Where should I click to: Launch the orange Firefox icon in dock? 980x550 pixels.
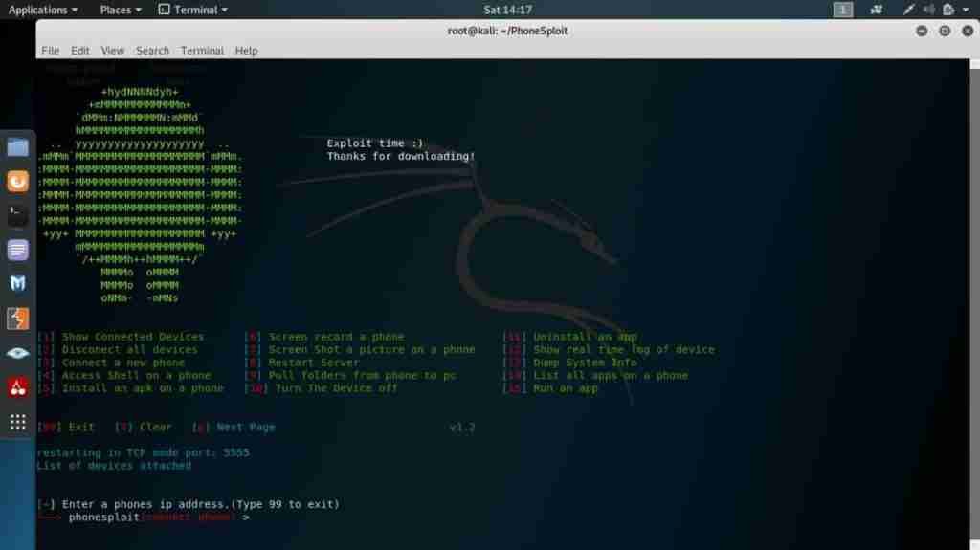17,182
